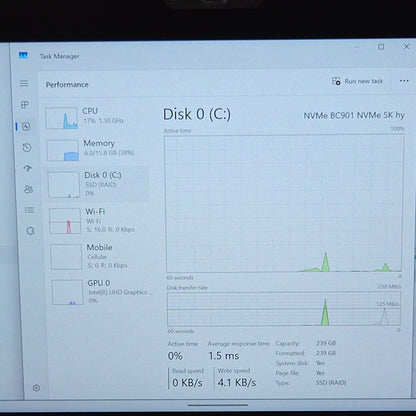Select the Wi-Fi performance item
416x416 pixels.
99,221
